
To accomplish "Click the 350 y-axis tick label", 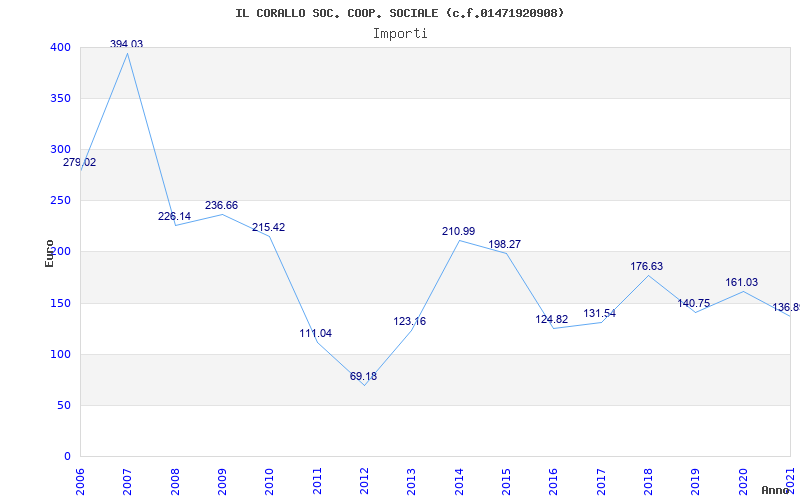I will coord(60,98).
